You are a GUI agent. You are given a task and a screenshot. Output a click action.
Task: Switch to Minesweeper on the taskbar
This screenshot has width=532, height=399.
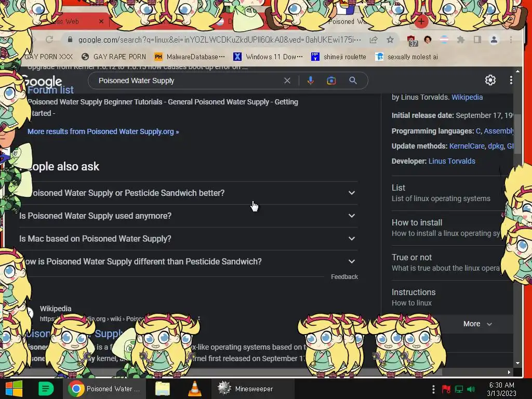click(x=253, y=389)
